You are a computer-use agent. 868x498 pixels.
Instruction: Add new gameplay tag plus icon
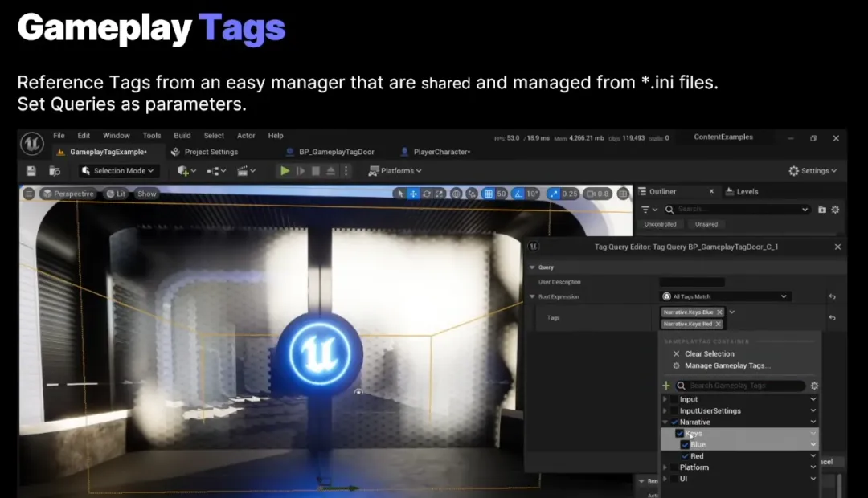(666, 385)
